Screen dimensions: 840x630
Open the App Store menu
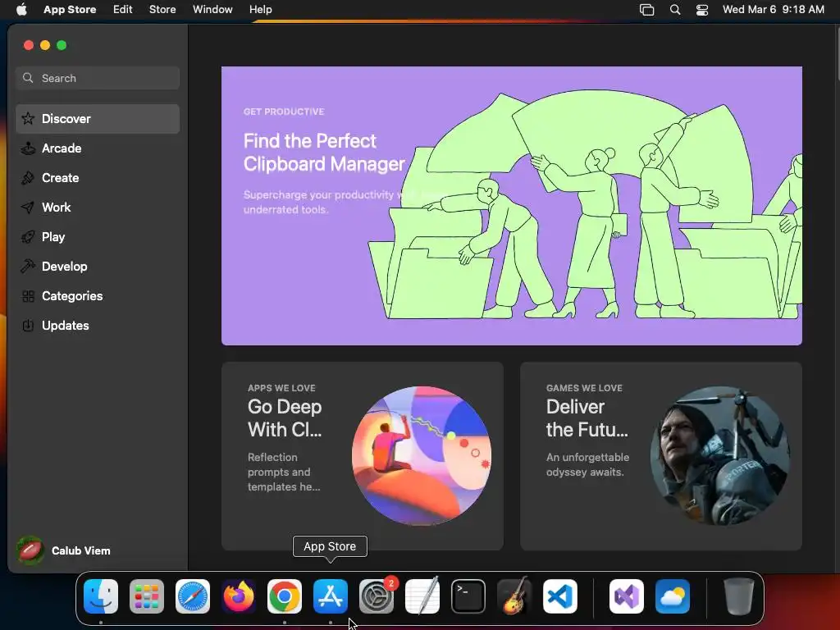[x=70, y=10]
